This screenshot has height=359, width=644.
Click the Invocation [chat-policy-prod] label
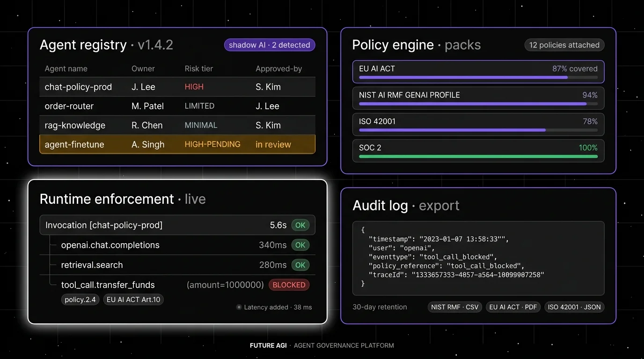(x=104, y=225)
